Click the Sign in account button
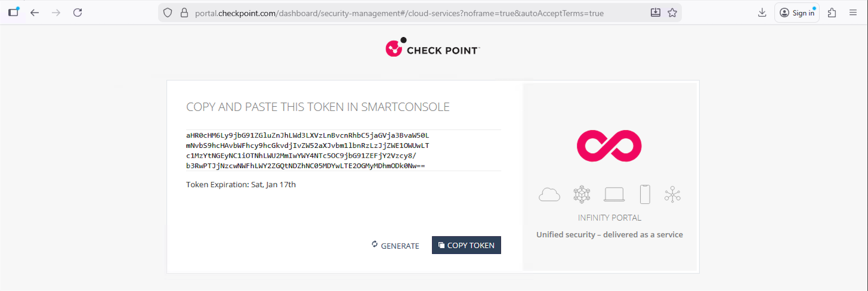Viewport: 868px width, 291px height. click(797, 13)
